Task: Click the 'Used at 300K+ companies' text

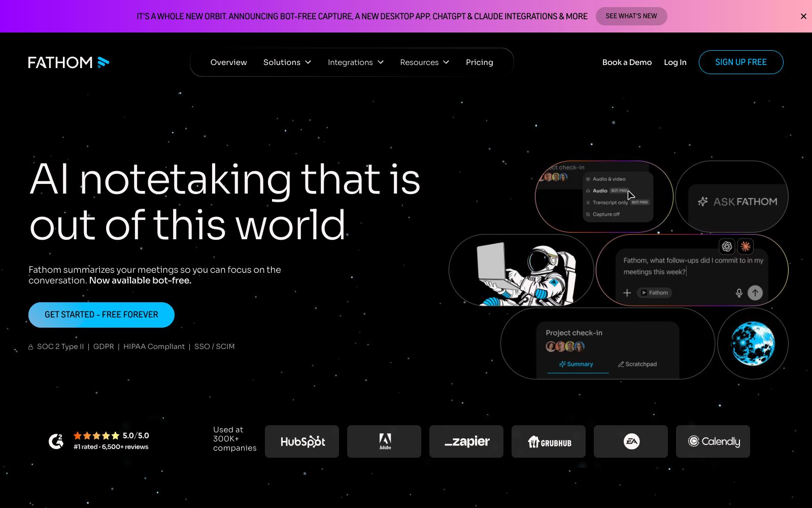Action: (x=234, y=439)
